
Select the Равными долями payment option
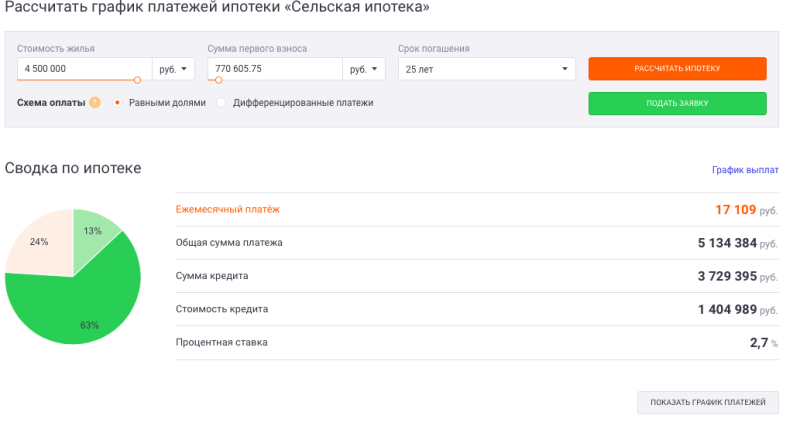(x=119, y=102)
